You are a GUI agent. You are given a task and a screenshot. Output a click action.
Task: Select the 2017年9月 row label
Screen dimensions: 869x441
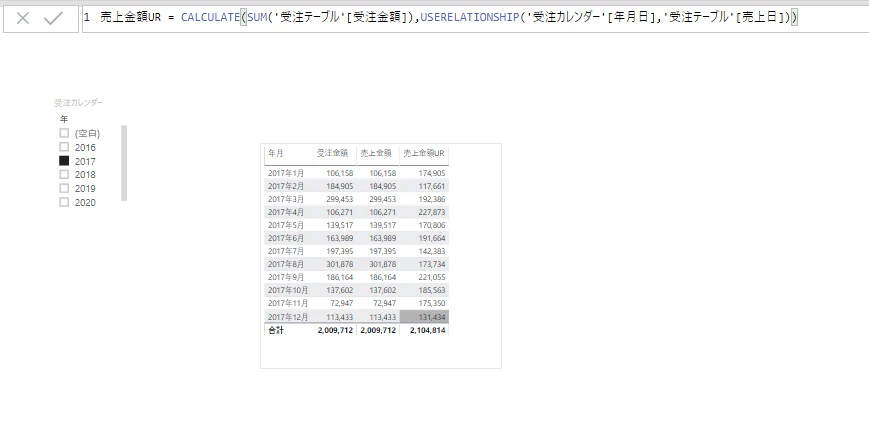click(x=286, y=277)
